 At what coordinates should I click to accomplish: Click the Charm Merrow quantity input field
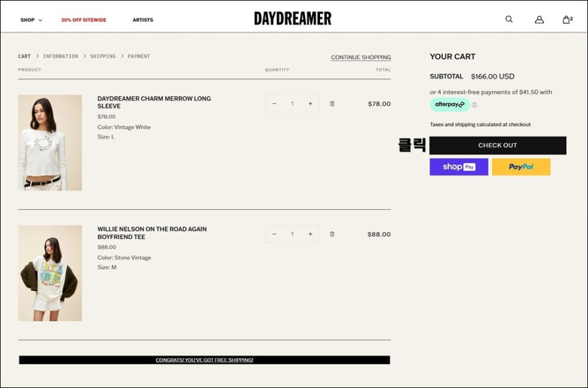coord(292,104)
